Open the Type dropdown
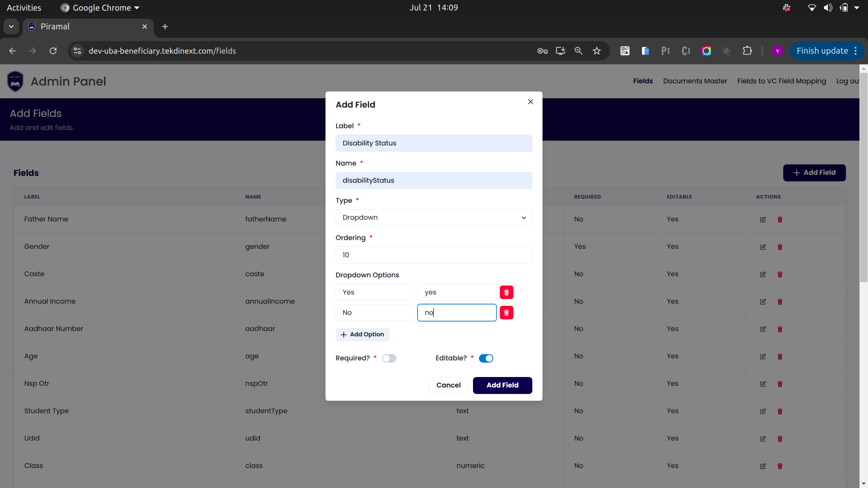This screenshot has width=868, height=488. [434, 218]
